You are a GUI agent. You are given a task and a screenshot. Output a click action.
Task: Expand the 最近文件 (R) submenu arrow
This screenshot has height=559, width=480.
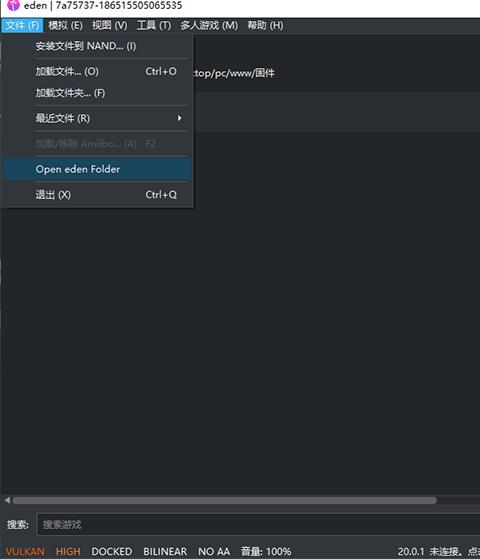(180, 118)
